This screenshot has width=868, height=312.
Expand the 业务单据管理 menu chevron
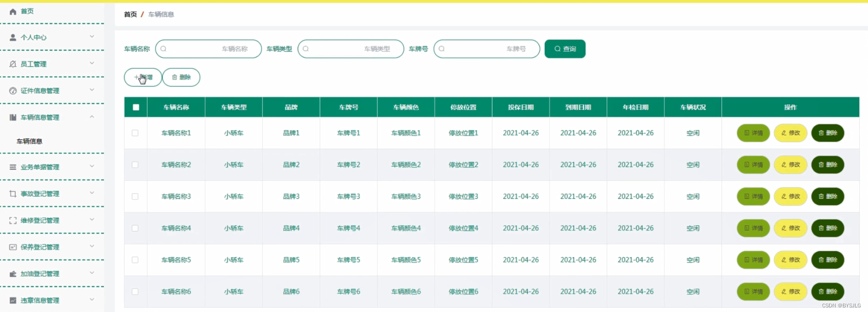(x=92, y=166)
